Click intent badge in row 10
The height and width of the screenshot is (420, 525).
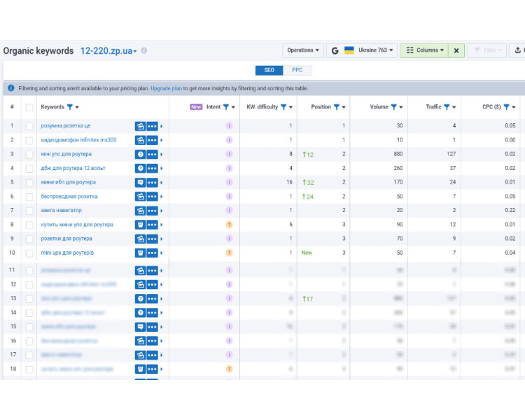[x=230, y=253]
